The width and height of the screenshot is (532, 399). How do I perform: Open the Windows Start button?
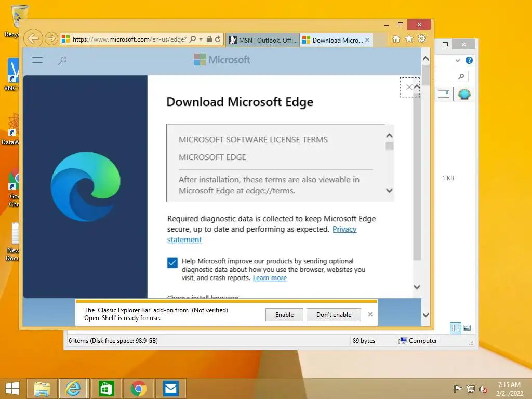pos(12,389)
